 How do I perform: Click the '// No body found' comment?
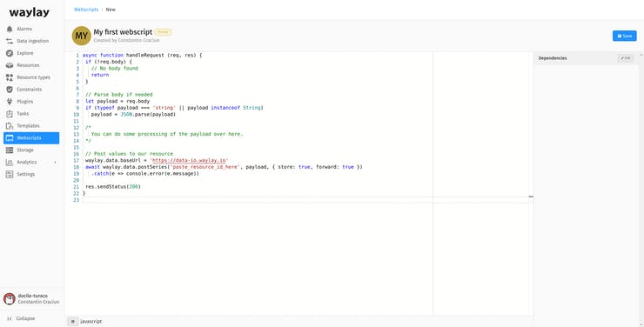click(115, 69)
